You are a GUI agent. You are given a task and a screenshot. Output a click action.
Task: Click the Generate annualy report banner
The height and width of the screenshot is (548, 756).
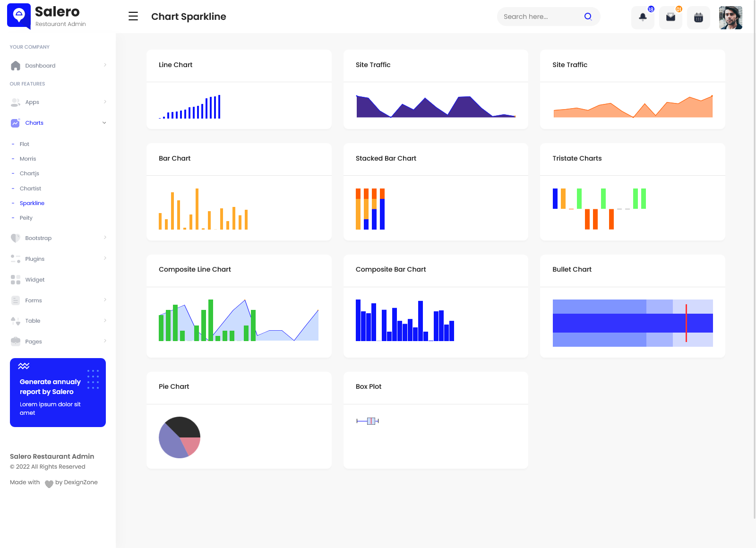[58, 393]
